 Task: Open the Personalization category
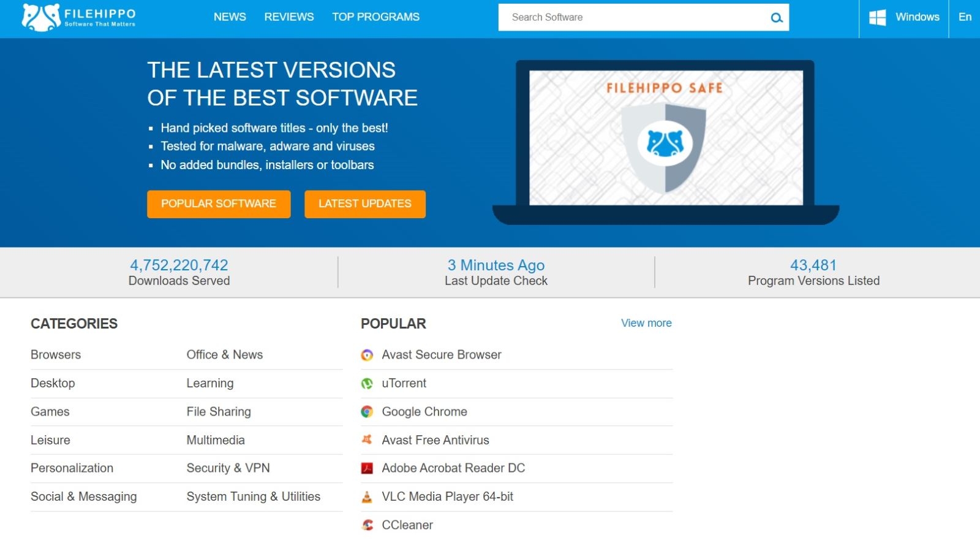click(72, 468)
